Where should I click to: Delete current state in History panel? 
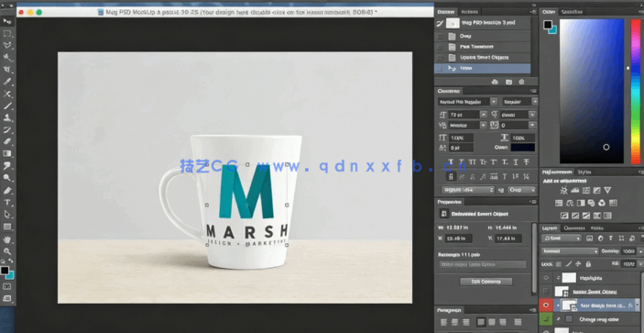tap(521, 82)
